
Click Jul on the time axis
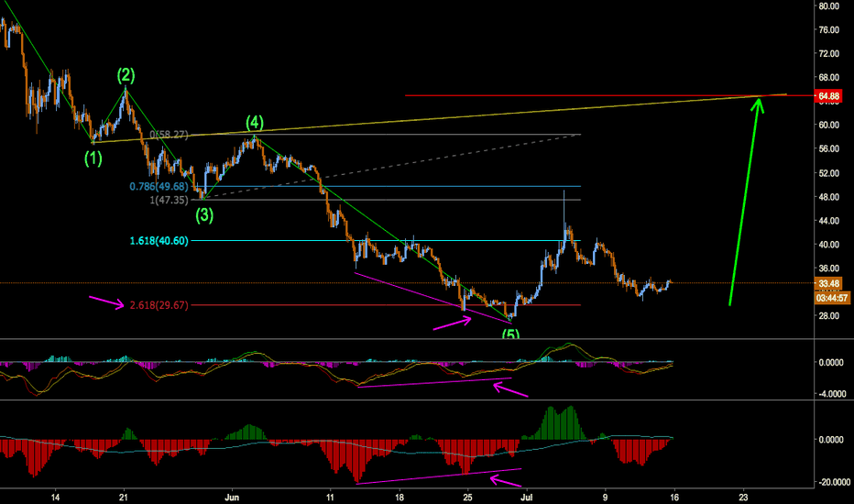526,498
